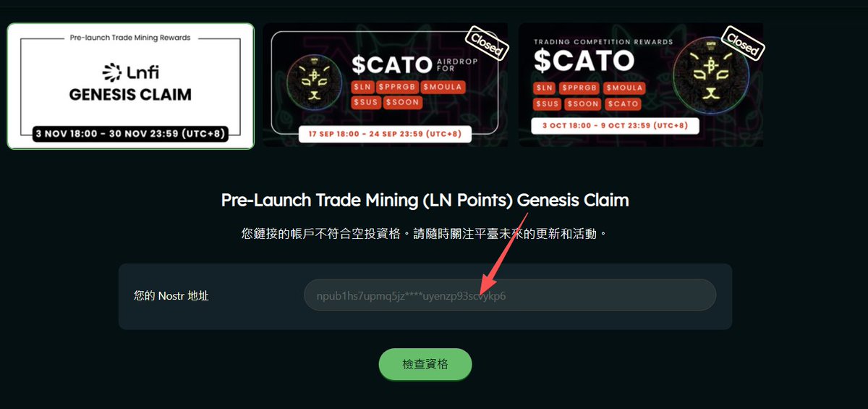Click the 您的 Nostr 地址 label
The width and height of the screenshot is (868, 409).
pos(171,295)
